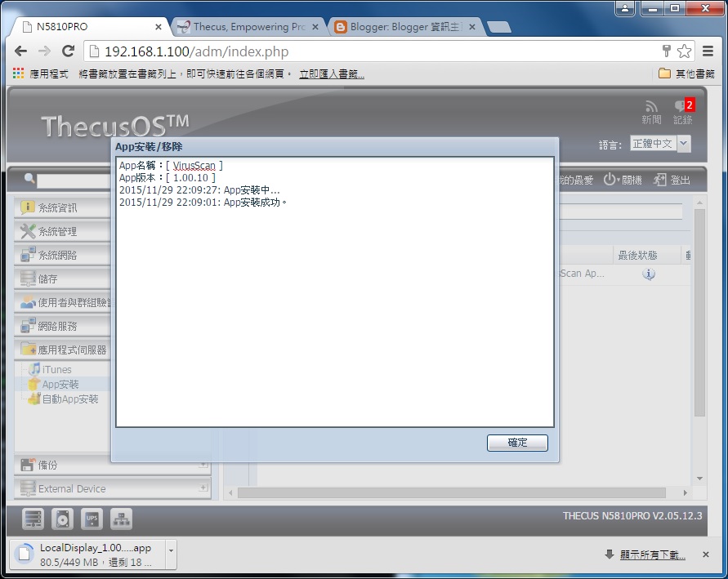Expand the 備份 backup section plus icon
This screenshot has height=579, width=728.
(x=203, y=464)
